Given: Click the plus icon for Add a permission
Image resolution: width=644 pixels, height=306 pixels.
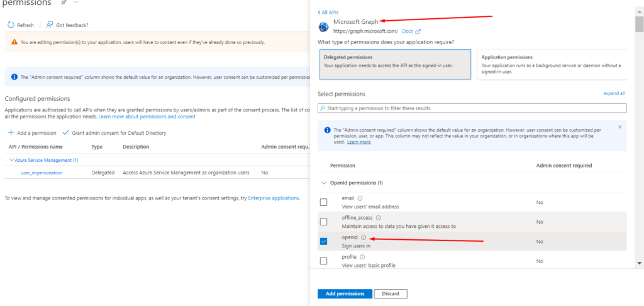Looking at the screenshot, I should (11, 133).
